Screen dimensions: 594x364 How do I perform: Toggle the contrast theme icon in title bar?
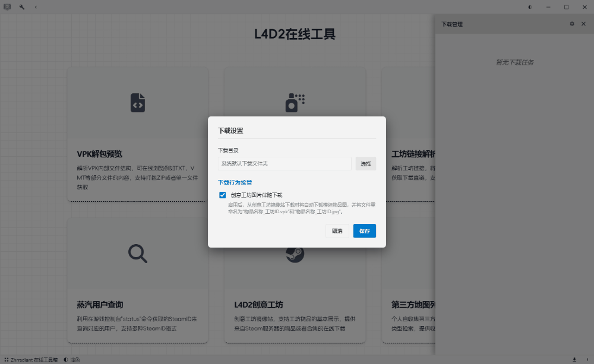tap(530, 7)
